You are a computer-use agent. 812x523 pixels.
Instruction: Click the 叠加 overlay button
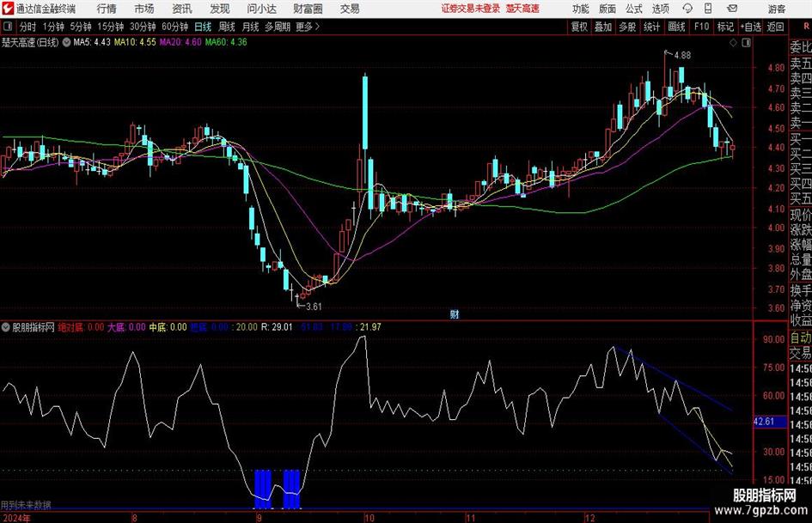[x=603, y=27]
